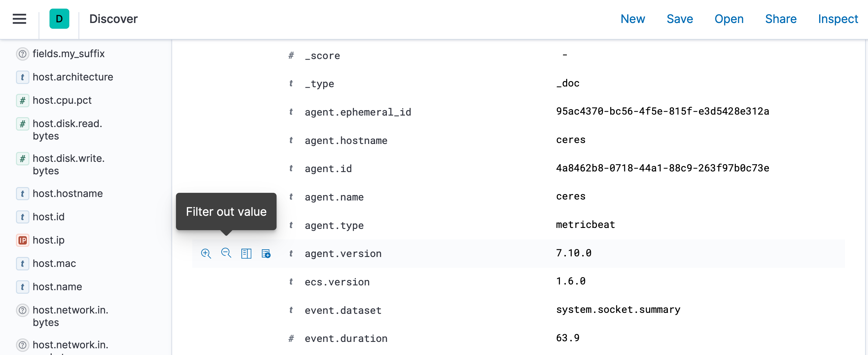868x355 pixels.
Task: Open the Inspect panel
Action: click(838, 19)
